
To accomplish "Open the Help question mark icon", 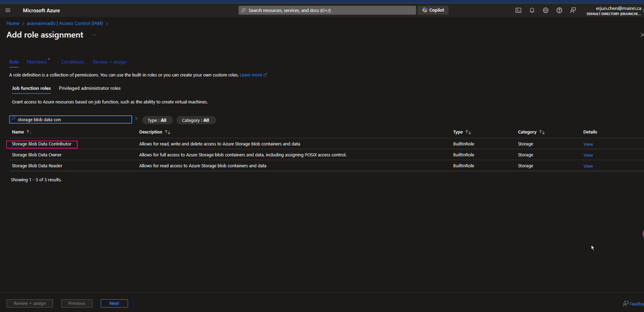I will coord(559,10).
